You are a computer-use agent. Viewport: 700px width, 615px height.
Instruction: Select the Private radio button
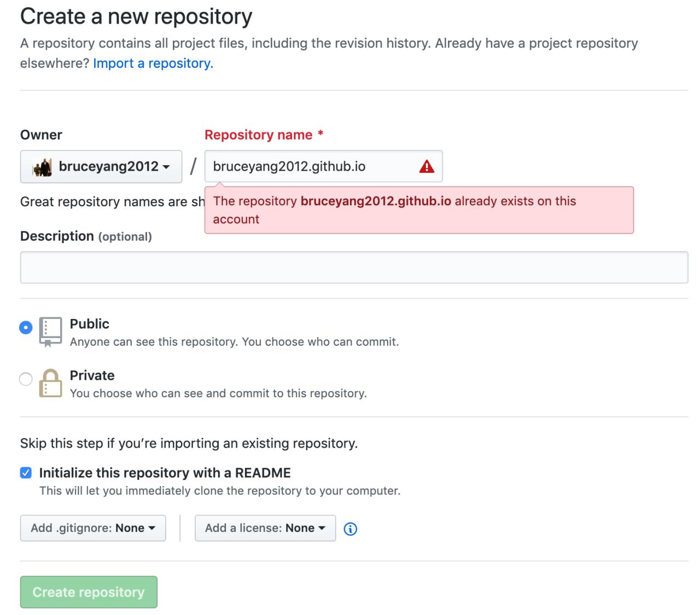(x=26, y=379)
